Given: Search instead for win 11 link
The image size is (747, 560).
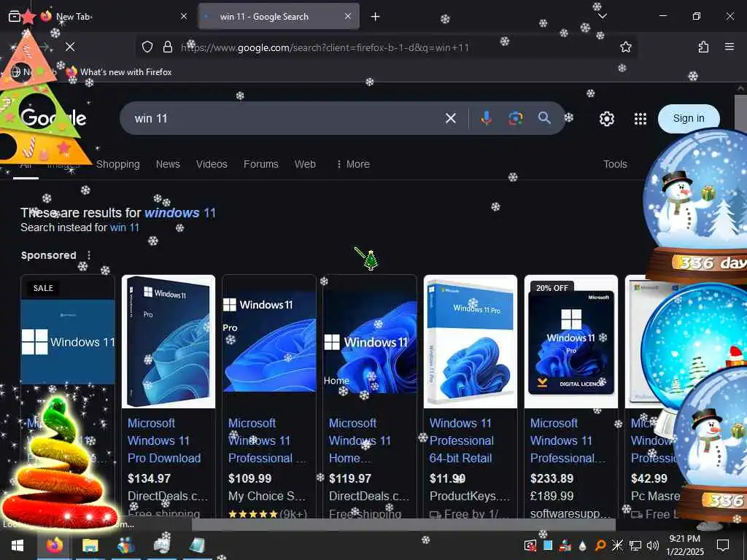Looking at the screenshot, I should 124,227.
